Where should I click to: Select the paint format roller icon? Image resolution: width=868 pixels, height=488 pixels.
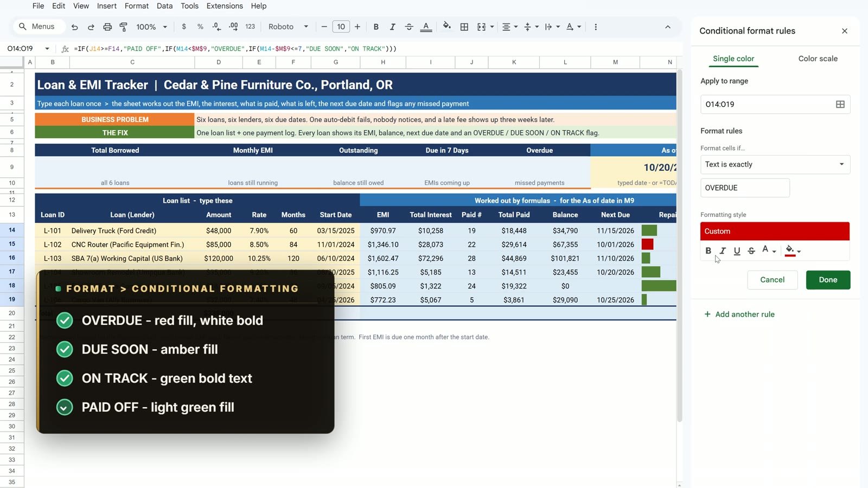pyautogui.click(x=124, y=27)
